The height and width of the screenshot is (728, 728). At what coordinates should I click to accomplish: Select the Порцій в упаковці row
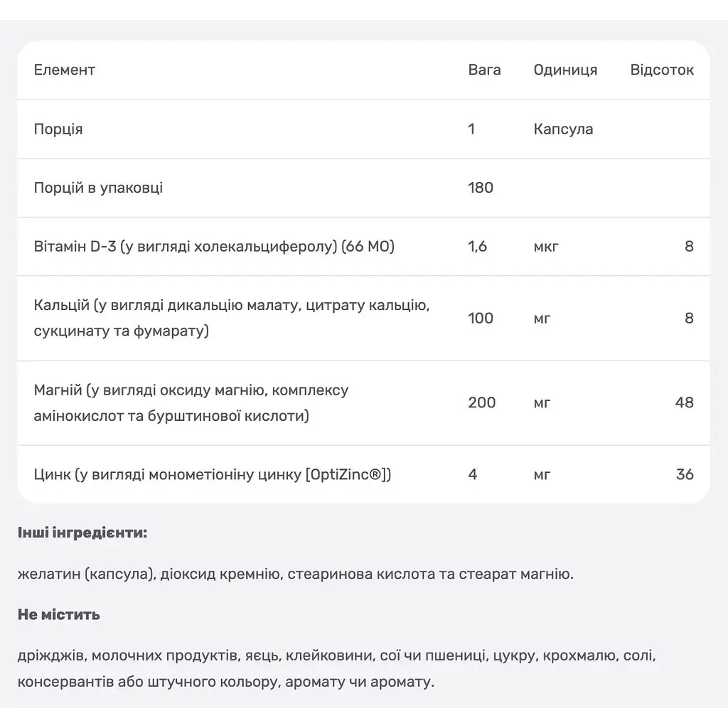point(363,188)
